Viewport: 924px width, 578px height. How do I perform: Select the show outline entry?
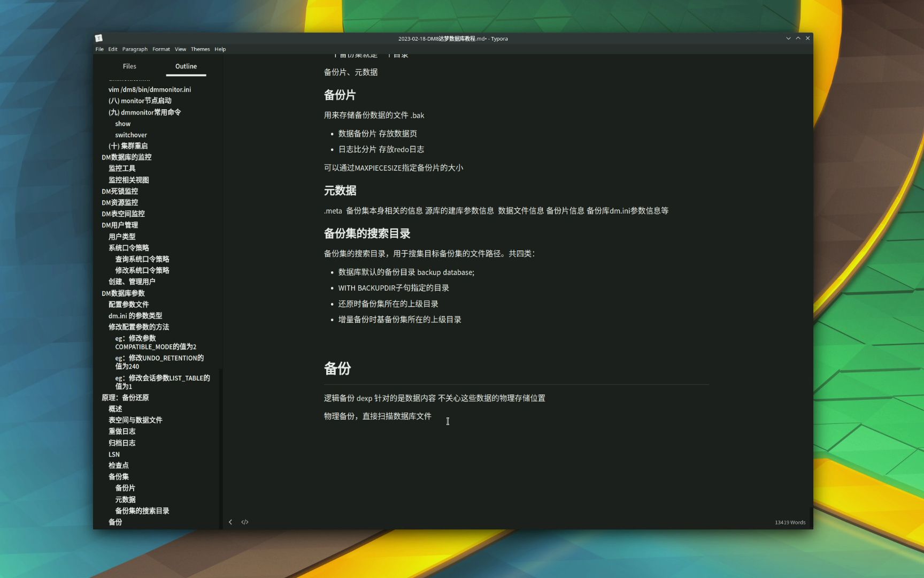(122, 124)
